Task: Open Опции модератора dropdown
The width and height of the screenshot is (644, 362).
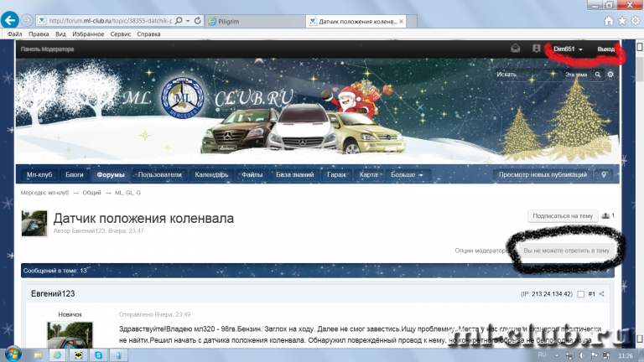Action: [x=480, y=251]
